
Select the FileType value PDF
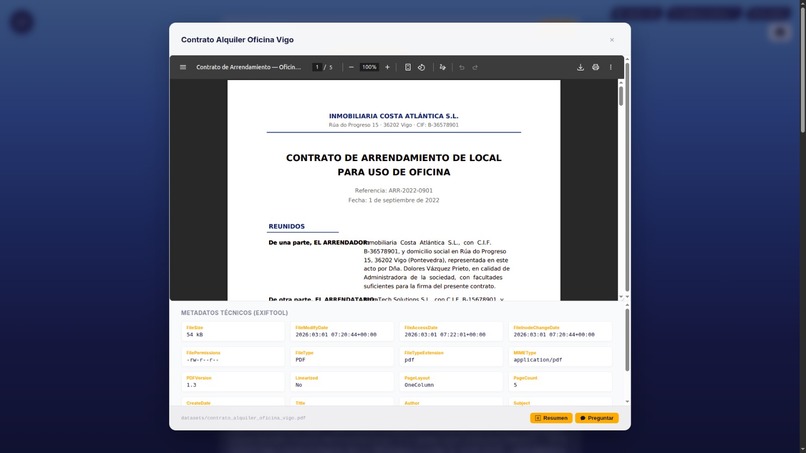pos(301,360)
